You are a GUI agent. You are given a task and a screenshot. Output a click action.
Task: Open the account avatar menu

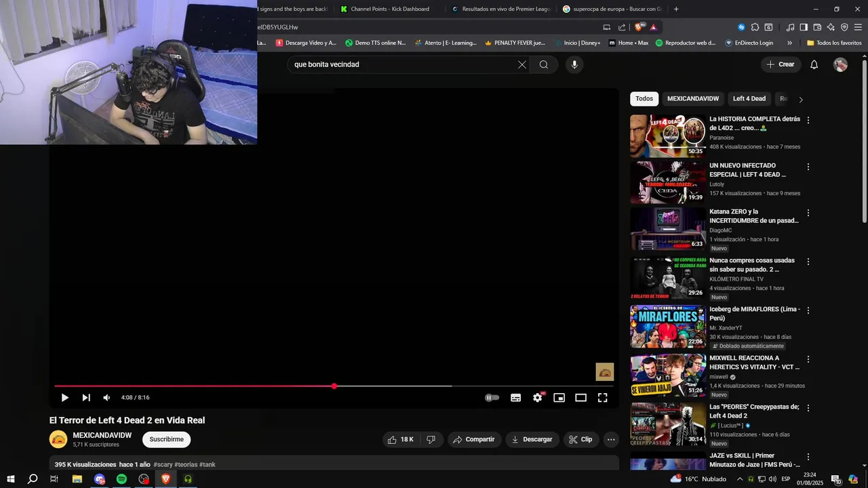[x=840, y=64]
